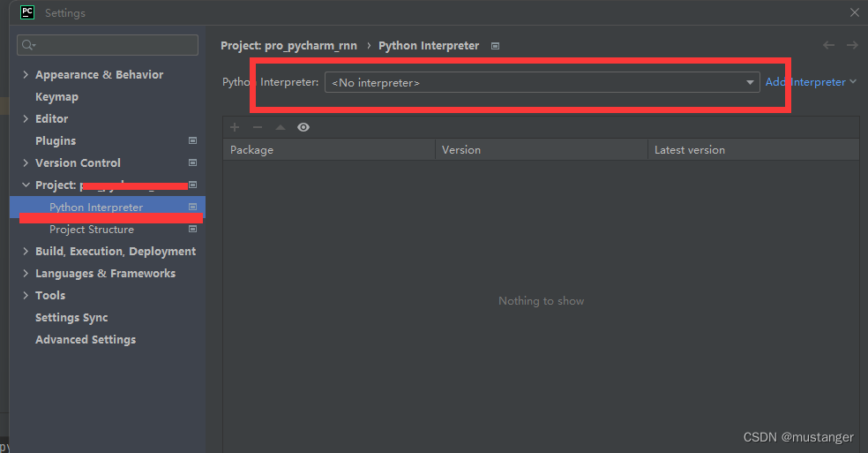
Task: Click the install package plus icon
Action: click(235, 127)
